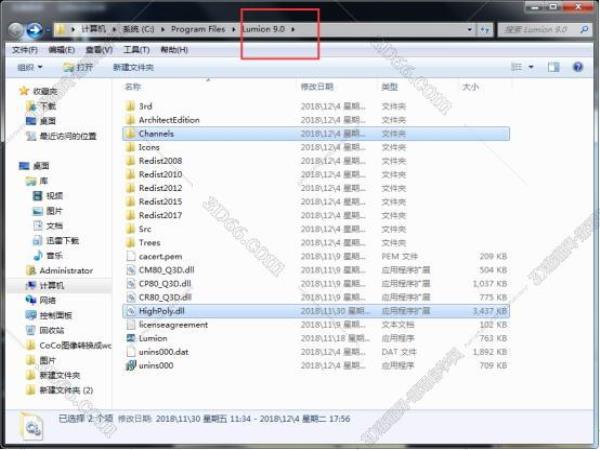Open 控制面板 in the sidebar
This screenshot has width=600, height=450.
(x=55, y=315)
